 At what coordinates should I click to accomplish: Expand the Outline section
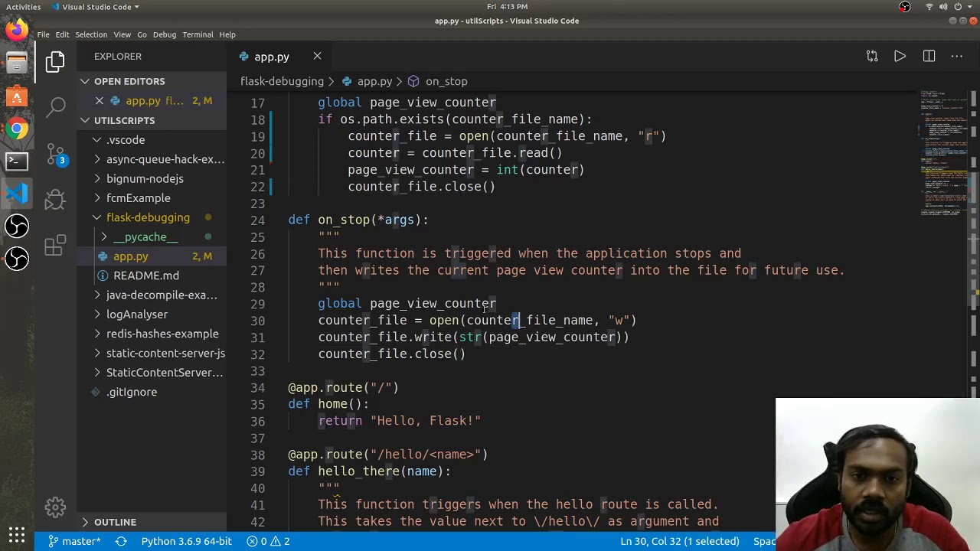click(x=152, y=522)
